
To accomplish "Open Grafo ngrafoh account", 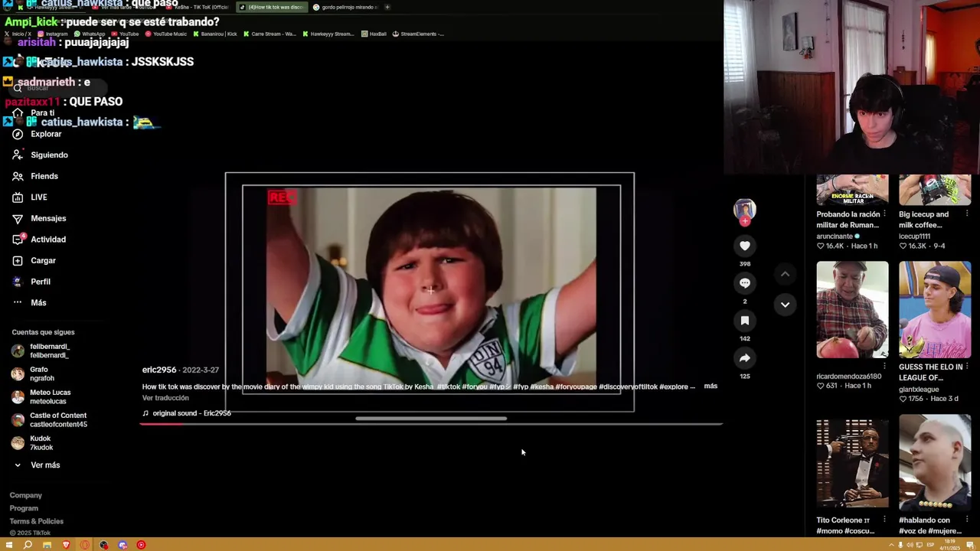I will click(33, 373).
